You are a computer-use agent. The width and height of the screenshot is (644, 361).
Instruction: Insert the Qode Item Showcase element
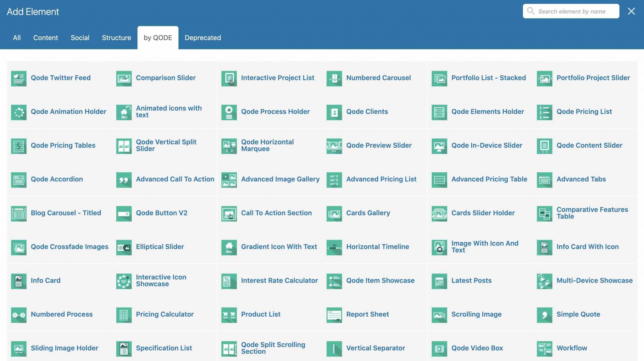[375, 280]
